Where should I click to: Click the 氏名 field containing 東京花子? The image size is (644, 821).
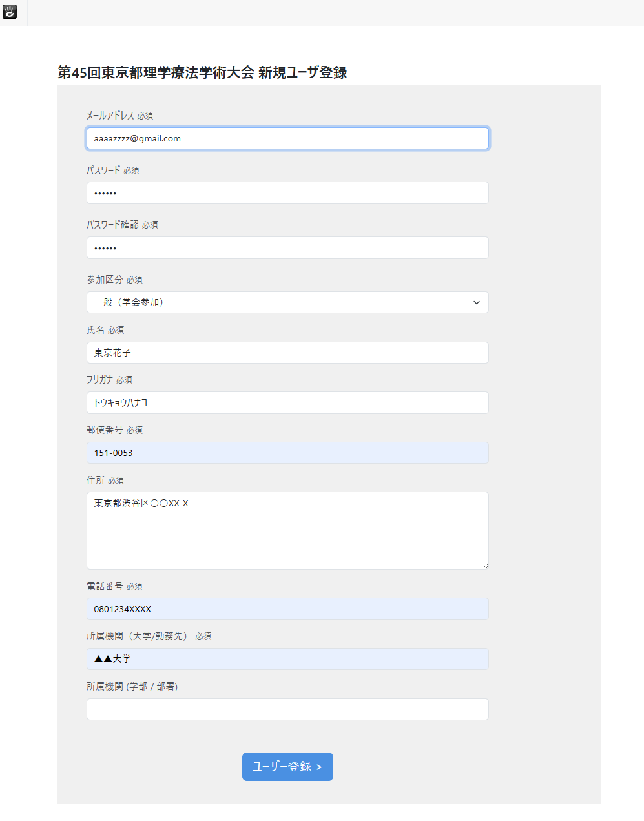pos(287,353)
